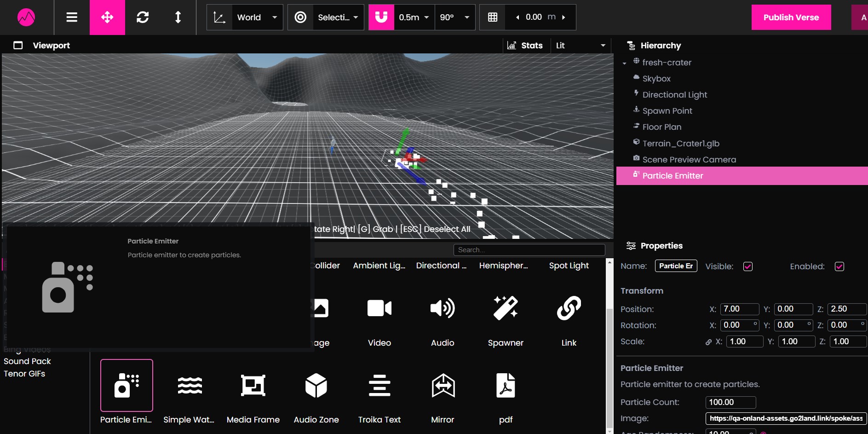Select the Rotate tool
868x434 pixels.
pyautogui.click(x=143, y=17)
